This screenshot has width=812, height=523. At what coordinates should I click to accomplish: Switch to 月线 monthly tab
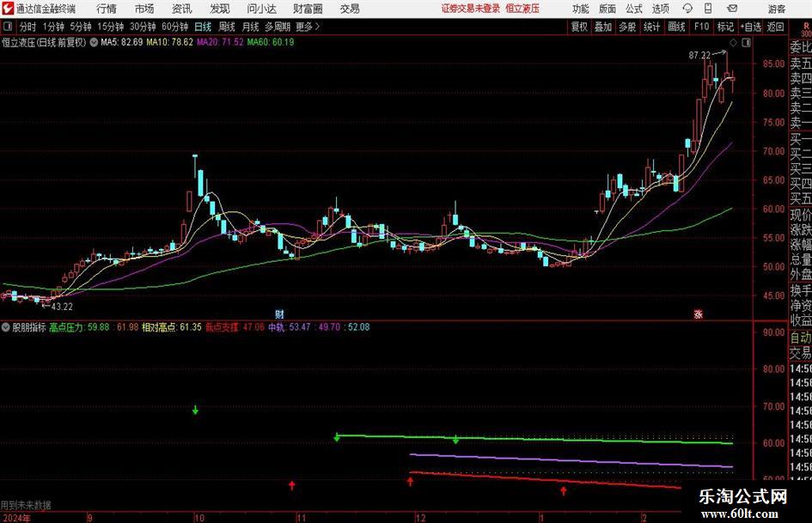pyautogui.click(x=251, y=27)
